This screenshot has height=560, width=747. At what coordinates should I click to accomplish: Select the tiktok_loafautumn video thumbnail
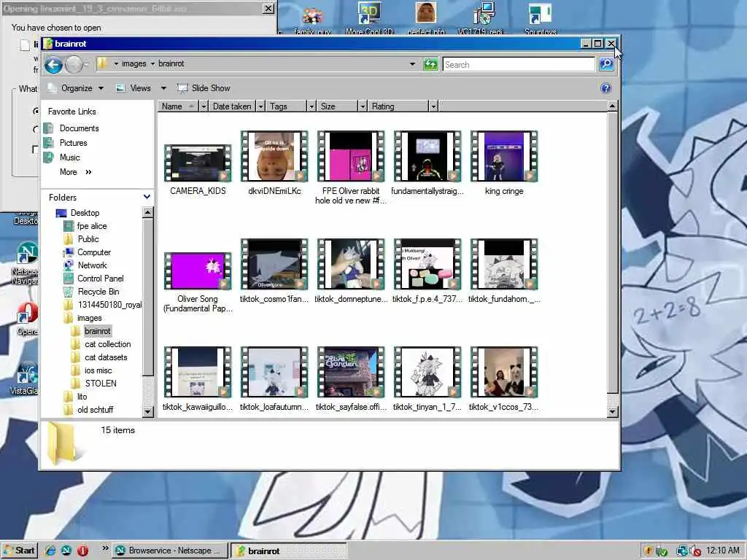[x=274, y=373]
